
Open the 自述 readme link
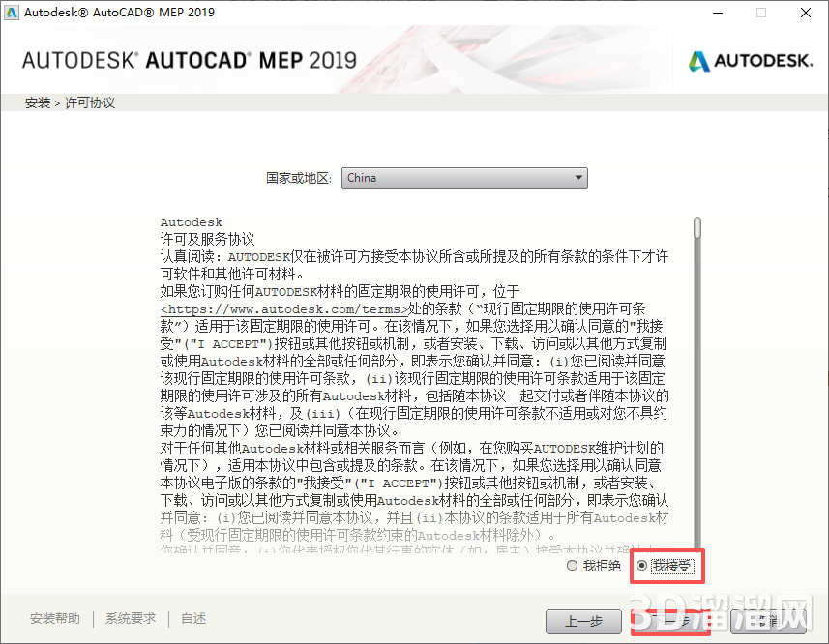coord(193,618)
